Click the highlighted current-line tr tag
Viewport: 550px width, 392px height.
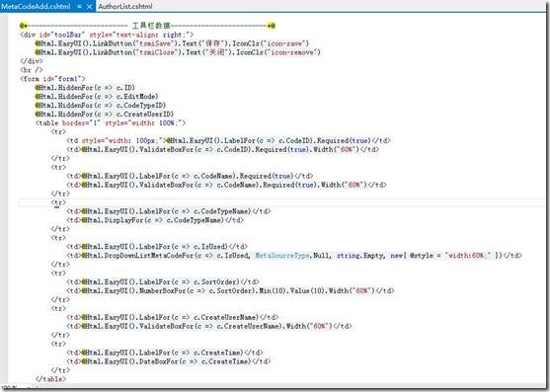tap(58, 202)
